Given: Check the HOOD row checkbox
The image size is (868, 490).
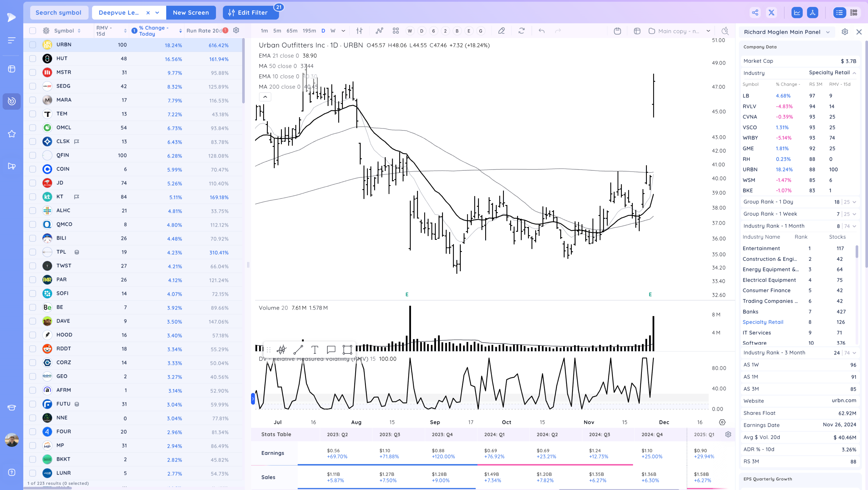Looking at the screenshot, I should [x=33, y=335].
